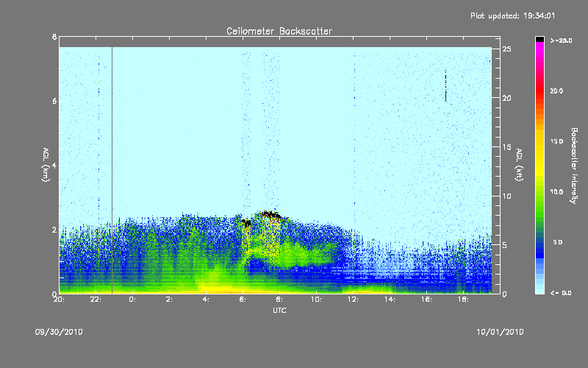Click the 5.0 colorbar label
This screenshot has width=588, height=368.
[x=558, y=242]
